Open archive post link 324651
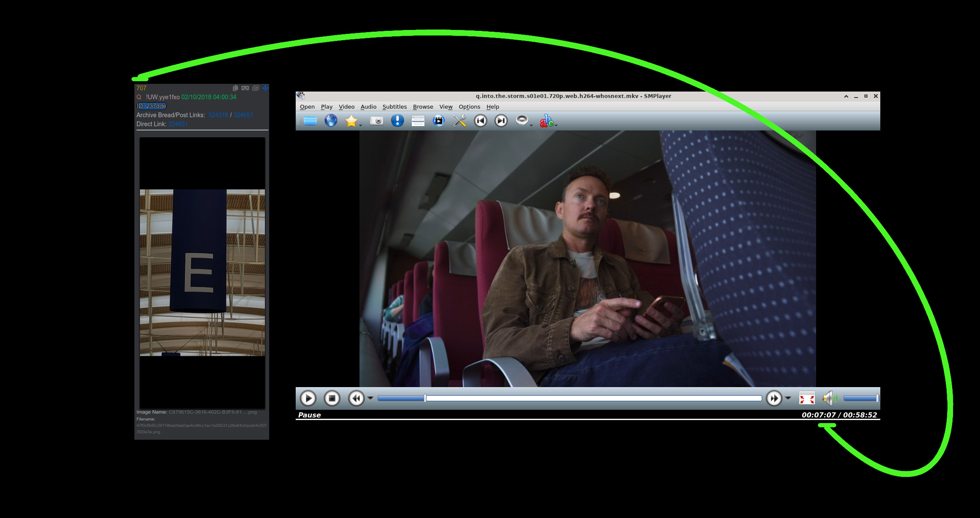 pyautogui.click(x=243, y=115)
